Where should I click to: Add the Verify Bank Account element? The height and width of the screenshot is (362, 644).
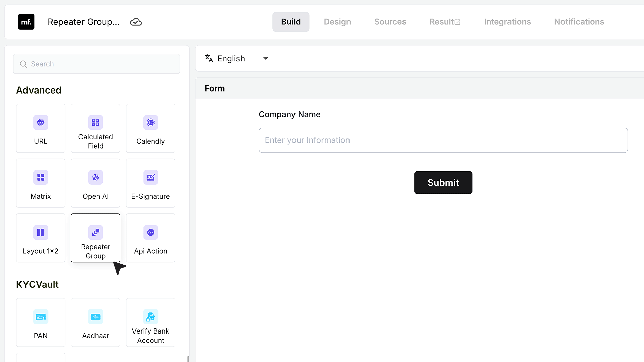(x=151, y=322)
